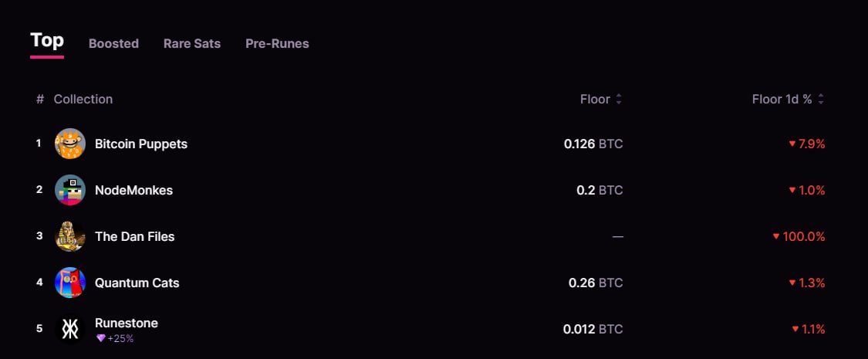
Task: Open The Dan Files collection
Action: 134,236
